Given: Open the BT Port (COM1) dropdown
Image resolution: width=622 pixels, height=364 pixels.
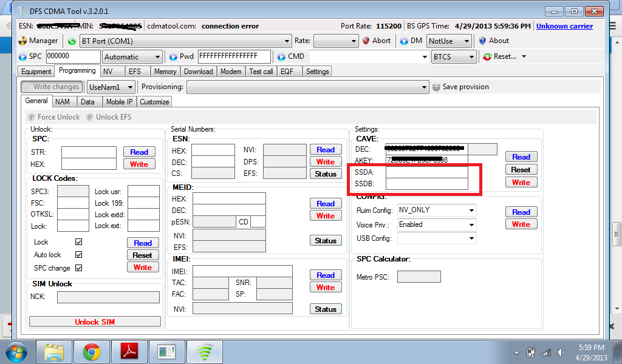Looking at the screenshot, I should [x=186, y=41].
